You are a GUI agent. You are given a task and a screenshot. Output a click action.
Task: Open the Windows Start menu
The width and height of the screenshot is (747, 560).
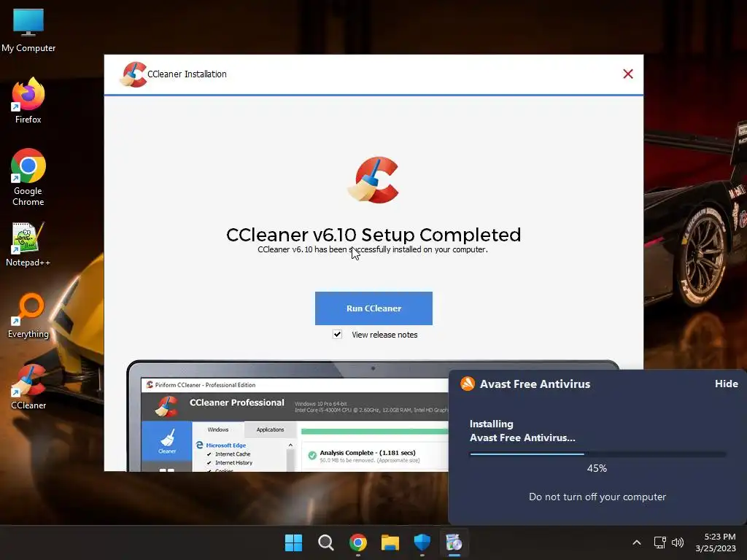pos(293,542)
